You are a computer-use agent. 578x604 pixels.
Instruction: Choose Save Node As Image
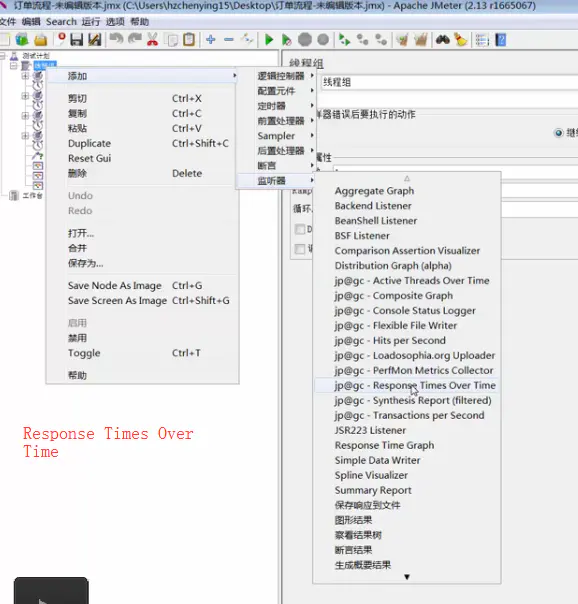142,285
